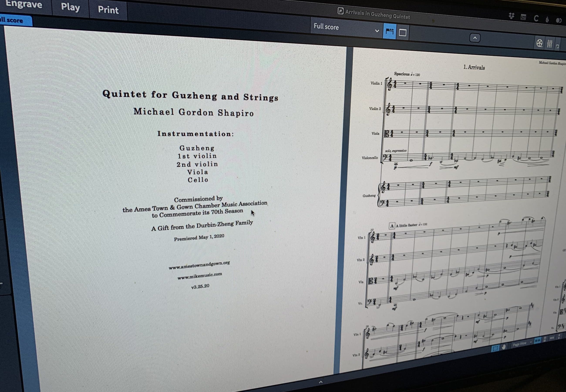Click the Dropbox menu bar icon
Image resolution: width=566 pixels, height=392 pixels.
click(512, 16)
